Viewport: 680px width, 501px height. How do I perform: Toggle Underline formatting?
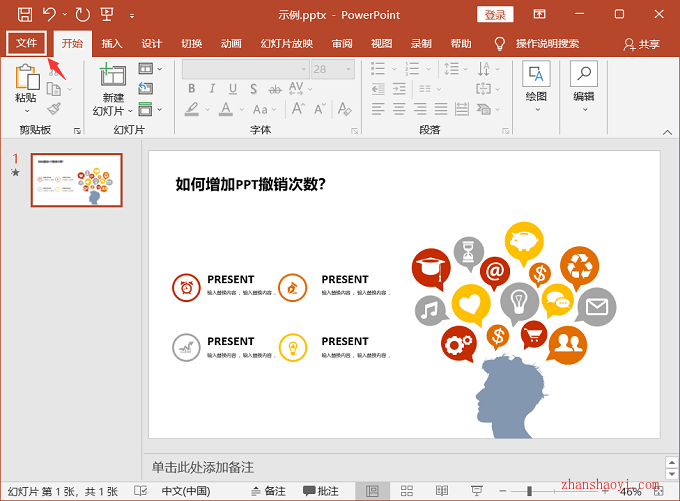coord(233,89)
